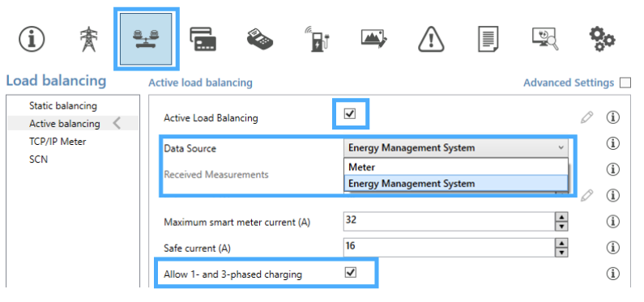Open the document log icon

point(488,40)
